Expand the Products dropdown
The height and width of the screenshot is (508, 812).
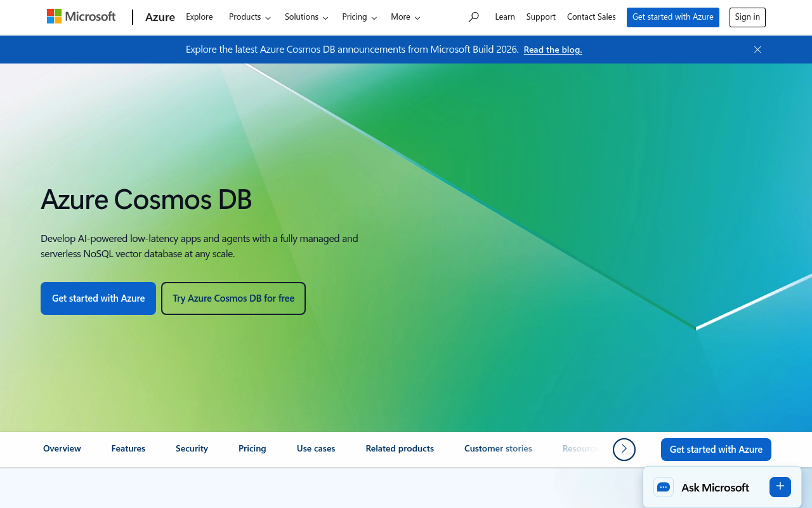coord(250,17)
